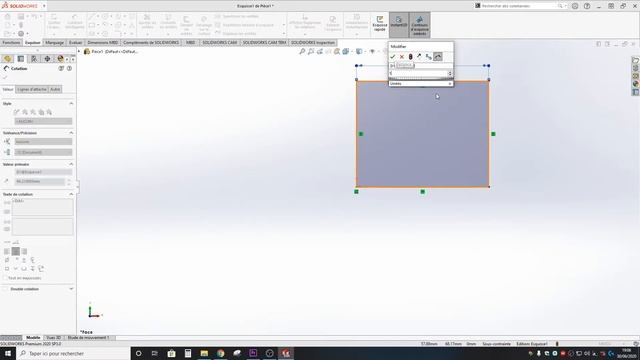640x360 pixels.
Task: Click the Pièce1 part icon in breadcrumb
Action: pyautogui.click(x=87, y=51)
